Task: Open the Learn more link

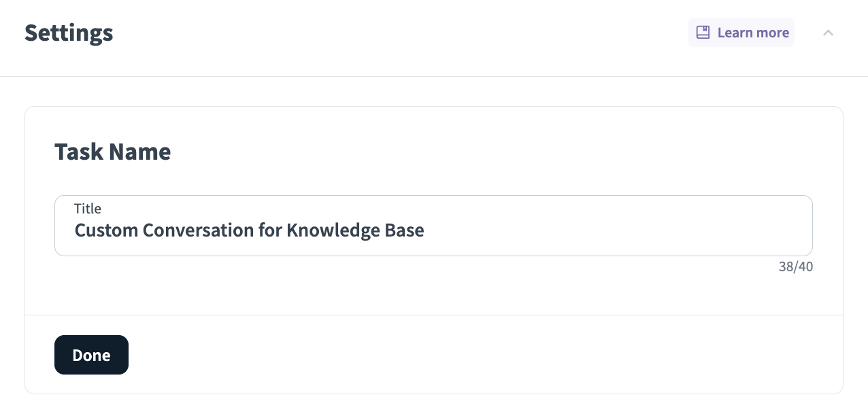Action: 752,33
